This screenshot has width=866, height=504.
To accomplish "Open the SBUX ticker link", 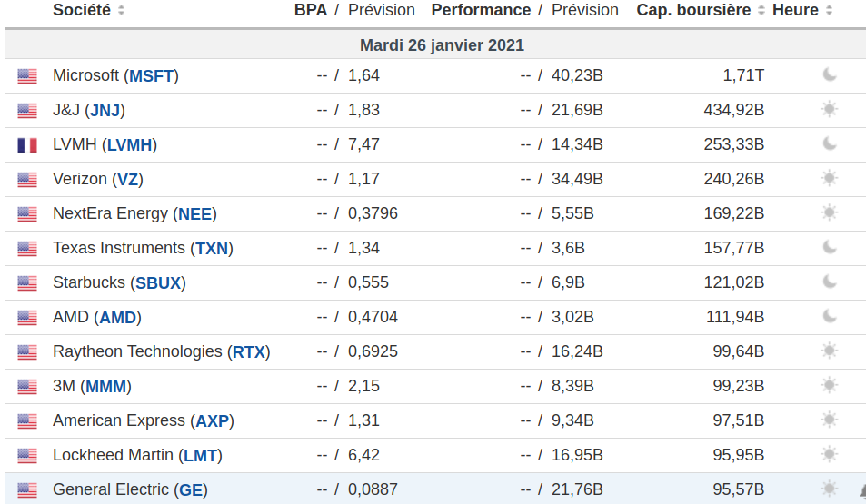I will click(158, 283).
